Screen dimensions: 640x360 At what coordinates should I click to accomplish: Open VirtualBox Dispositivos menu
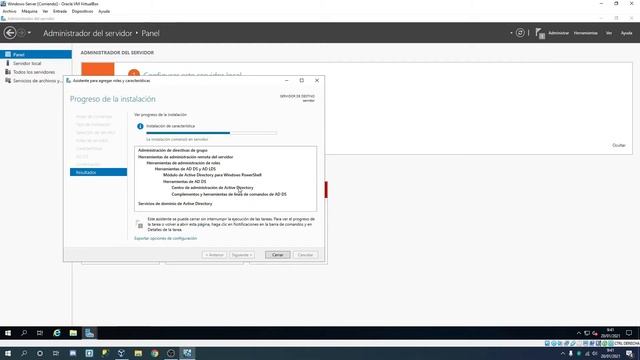[x=82, y=11]
